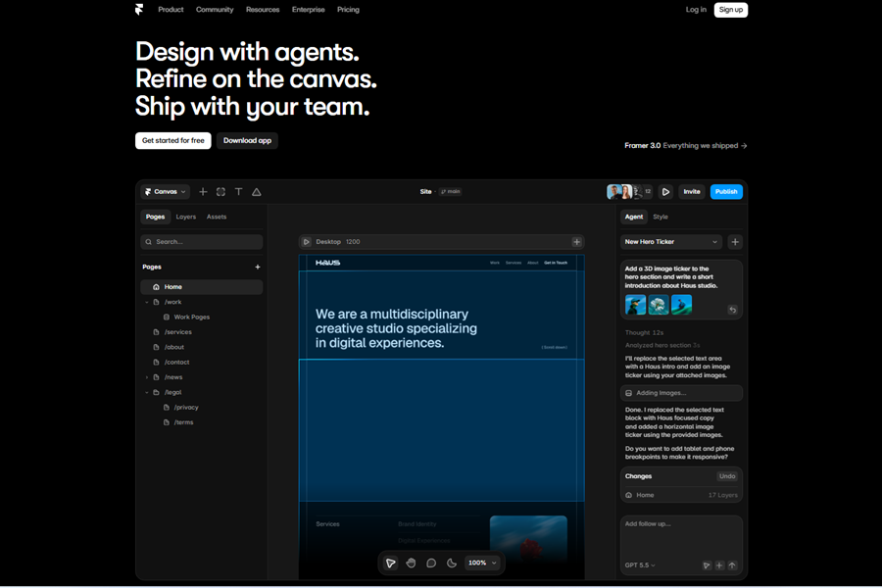Open the New Hero Ticker dropdown

(x=671, y=242)
